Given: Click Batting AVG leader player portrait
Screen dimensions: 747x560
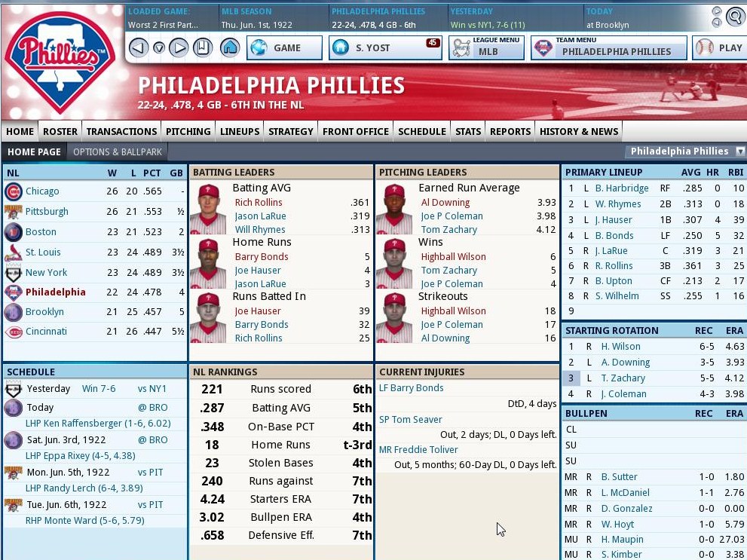Looking at the screenshot, I should 208,209.
